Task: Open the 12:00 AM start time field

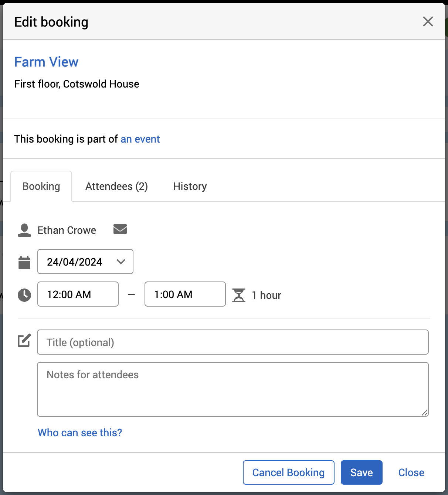Action: point(78,294)
